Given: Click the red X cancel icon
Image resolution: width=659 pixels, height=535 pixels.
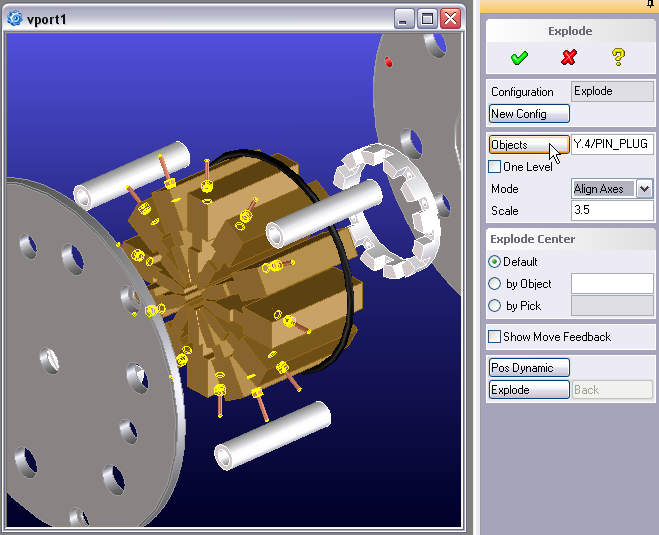Looking at the screenshot, I should click(x=569, y=57).
